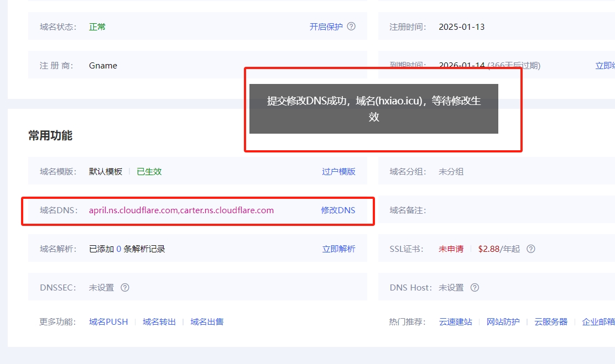The height and width of the screenshot is (364, 615).
Task: Click the help icon beside 开启保护
Action: coord(351,27)
